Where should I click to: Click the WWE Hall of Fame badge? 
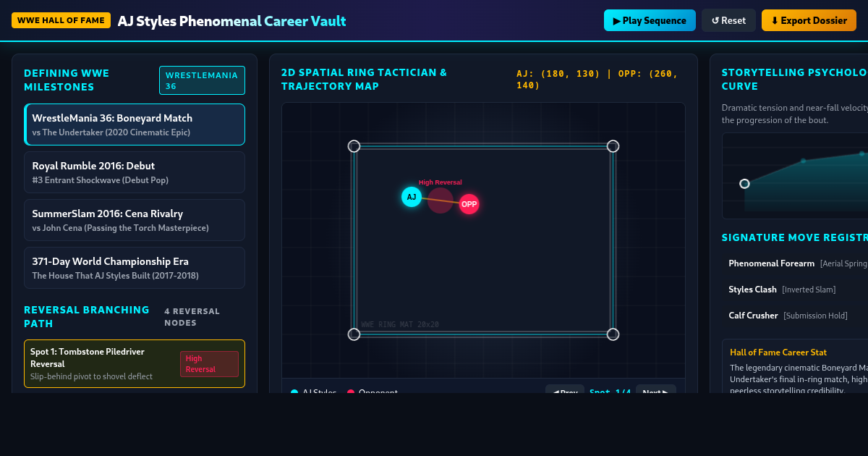[x=61, y=20]
